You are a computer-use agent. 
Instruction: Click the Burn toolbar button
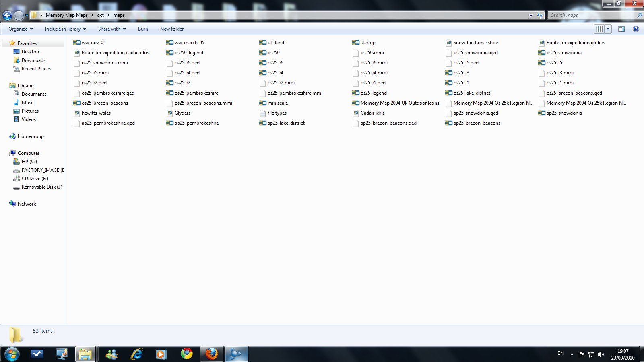tap(143, 29)
